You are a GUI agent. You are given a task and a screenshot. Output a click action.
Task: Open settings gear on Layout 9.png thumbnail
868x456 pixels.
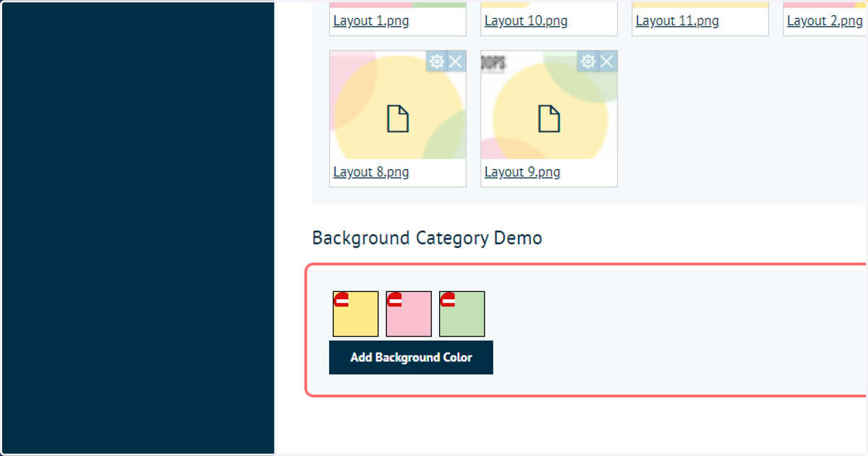[587, 61]
